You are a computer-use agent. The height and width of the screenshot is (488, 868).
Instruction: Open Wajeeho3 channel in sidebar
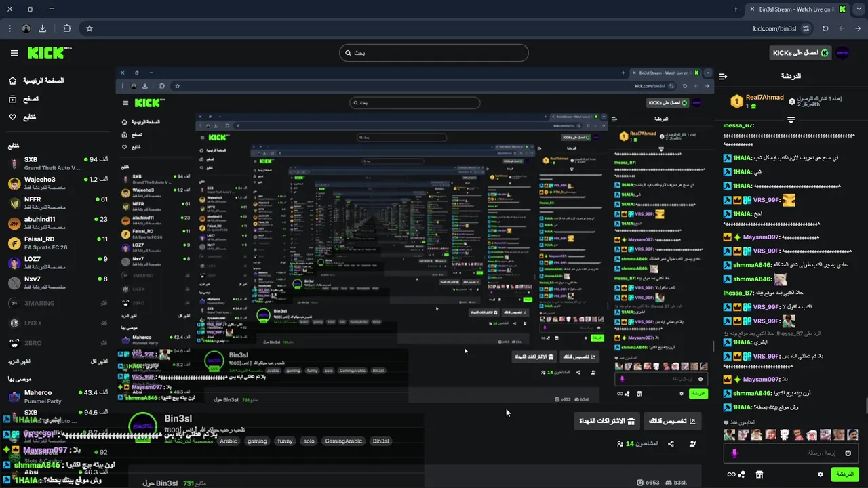click(x=58, y=183)
